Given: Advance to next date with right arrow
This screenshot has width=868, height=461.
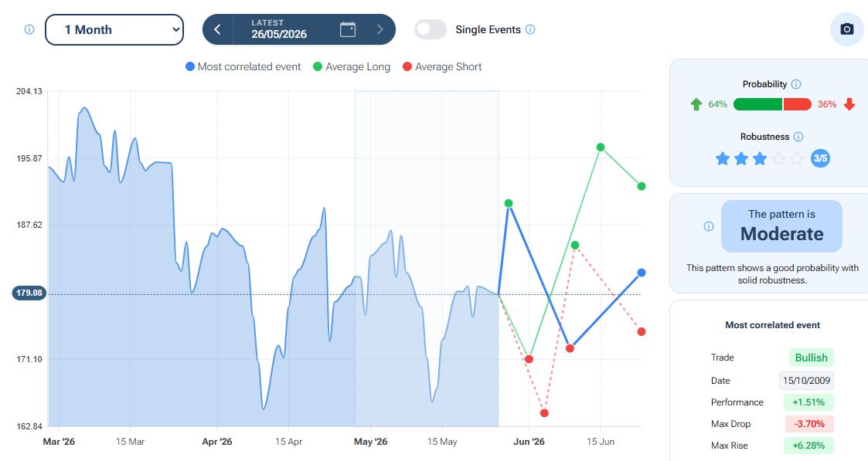Looking at the screenshot, I should (x=380, y=29).
